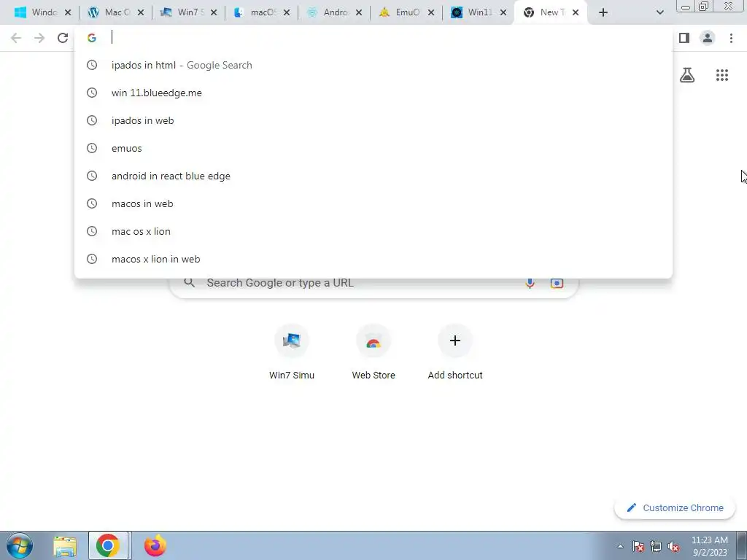Select suggestion 'mac os x lion'
The width and height of the screenshot is (747, 560).
(x=373, y=231)
